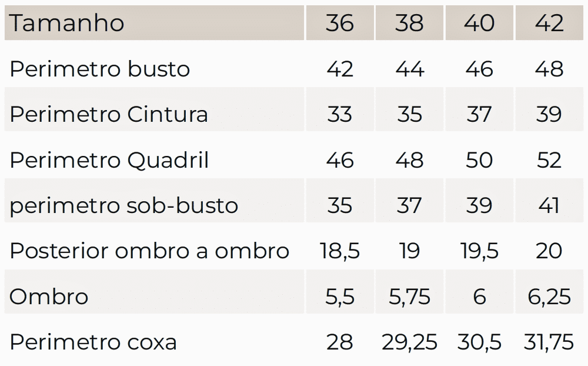This screenshot has height=366, width=588.
Task: Click the 52 value in Quadril row
Action: 549,160
